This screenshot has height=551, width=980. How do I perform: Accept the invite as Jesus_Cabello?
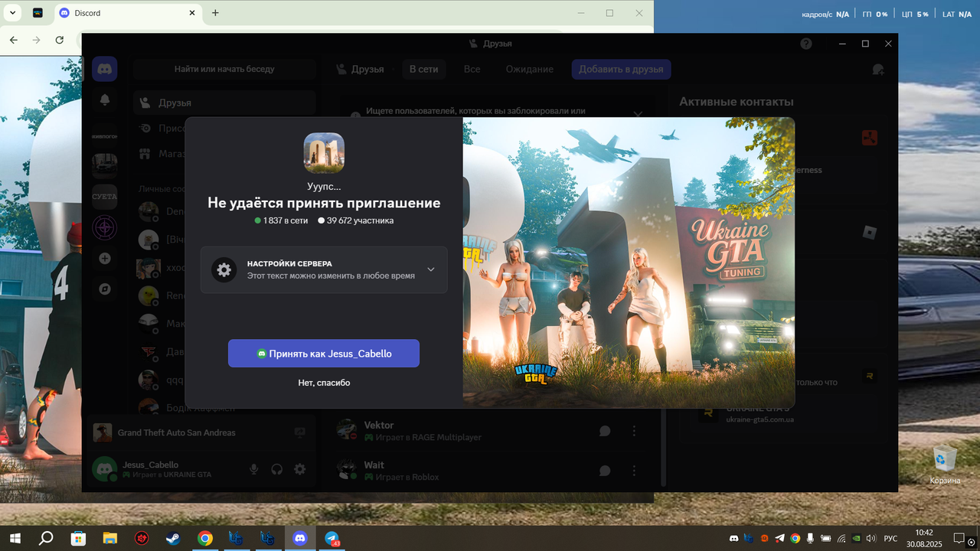pyautogui.click(x=324, y=354)
